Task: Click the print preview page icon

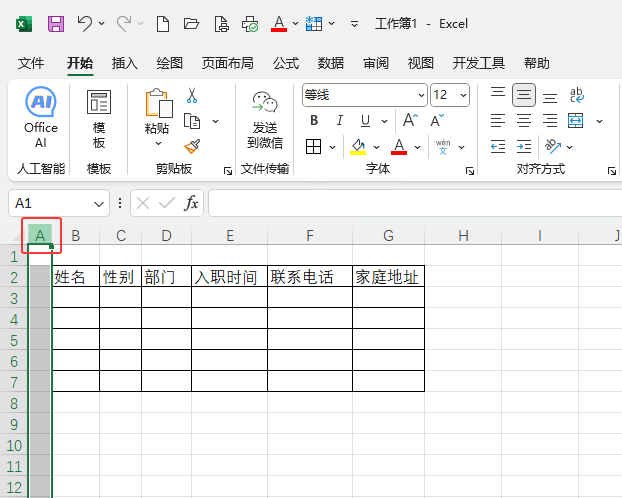Action: 221,24
